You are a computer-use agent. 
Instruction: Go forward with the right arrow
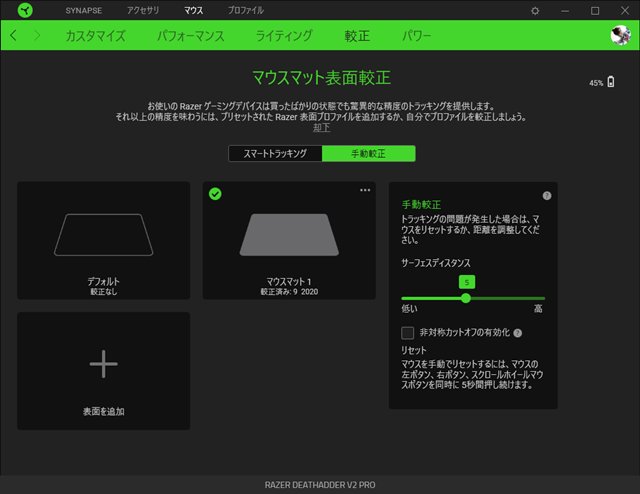[37, 36]
